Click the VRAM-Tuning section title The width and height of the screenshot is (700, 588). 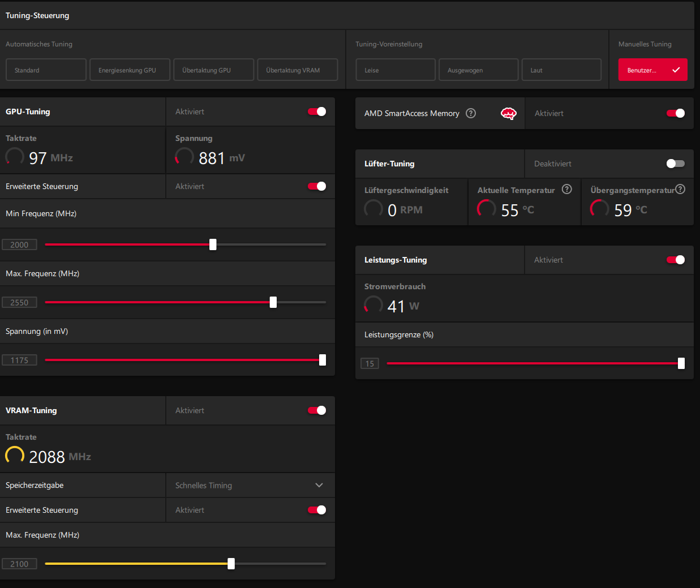point(31,410)
